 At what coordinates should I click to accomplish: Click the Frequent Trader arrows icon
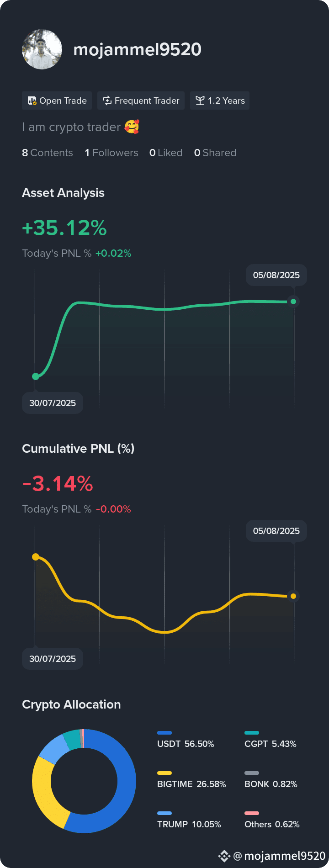pyautogui.click(x=107, y=101)
